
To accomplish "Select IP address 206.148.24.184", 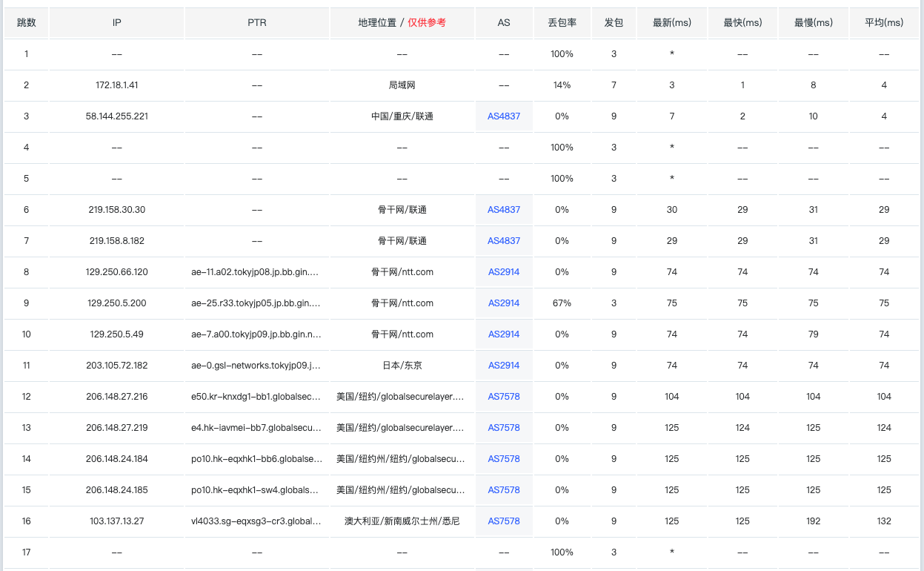I will [x=117, y=459].
